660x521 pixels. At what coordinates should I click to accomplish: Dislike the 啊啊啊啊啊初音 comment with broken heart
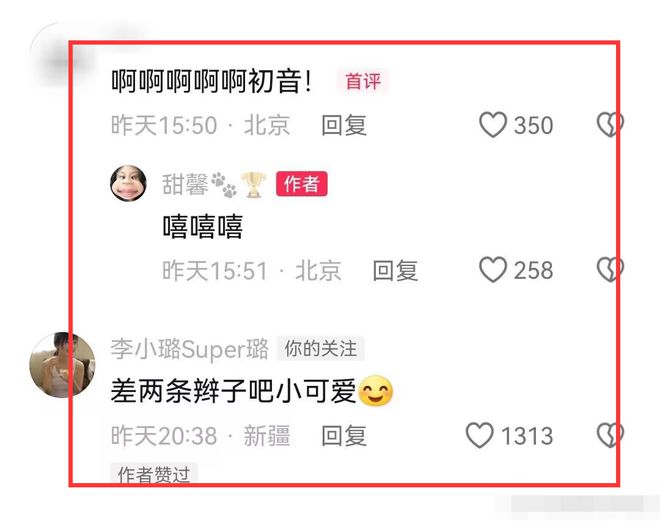point(610,125)
